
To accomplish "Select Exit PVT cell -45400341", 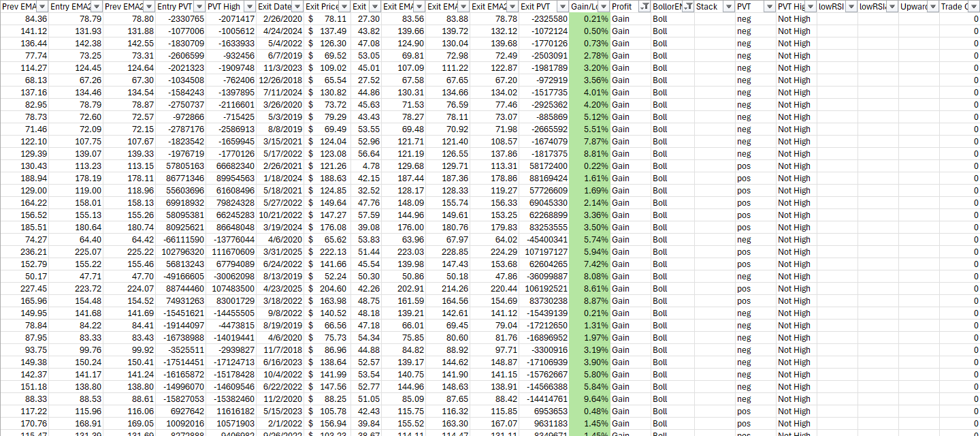I will [543, 240].
